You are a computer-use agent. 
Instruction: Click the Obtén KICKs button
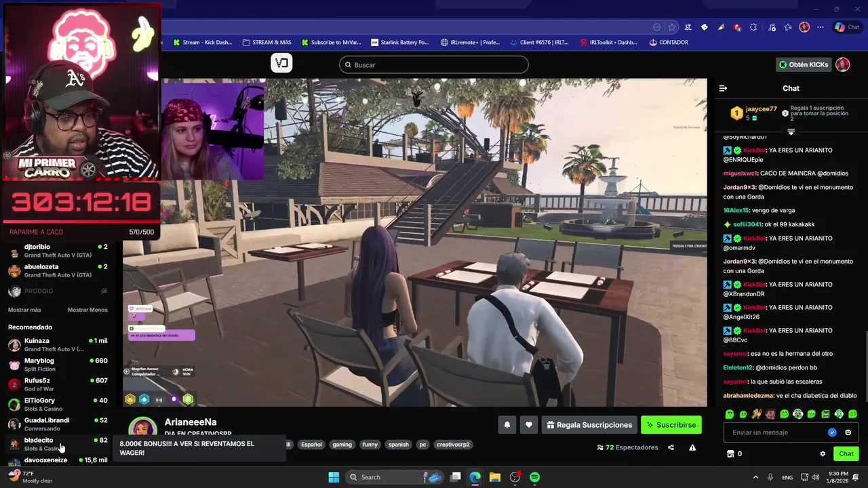point(804,64)
